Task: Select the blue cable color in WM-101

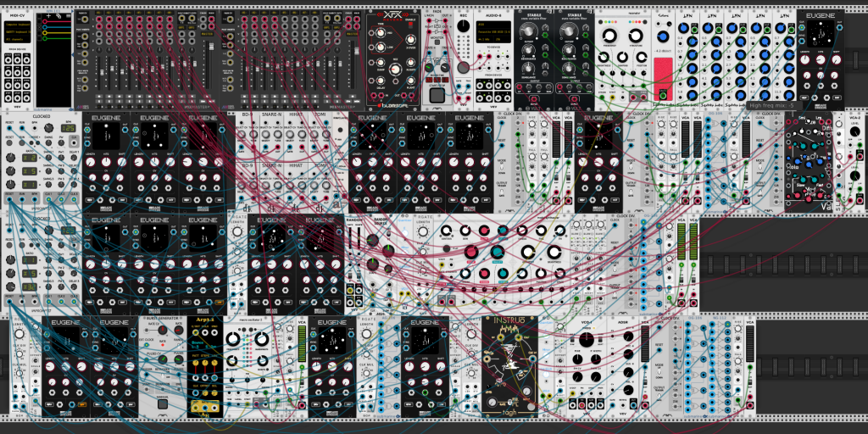Action: click(x=57, y=27)
